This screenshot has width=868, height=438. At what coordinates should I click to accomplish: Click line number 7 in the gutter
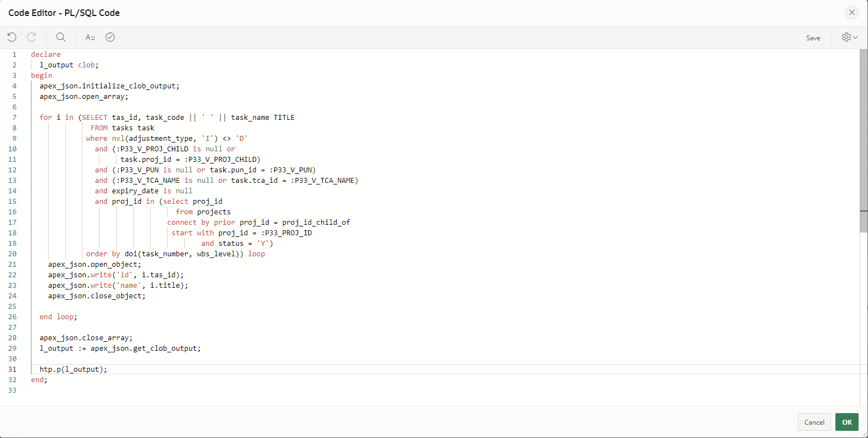[x=14, y=117]
